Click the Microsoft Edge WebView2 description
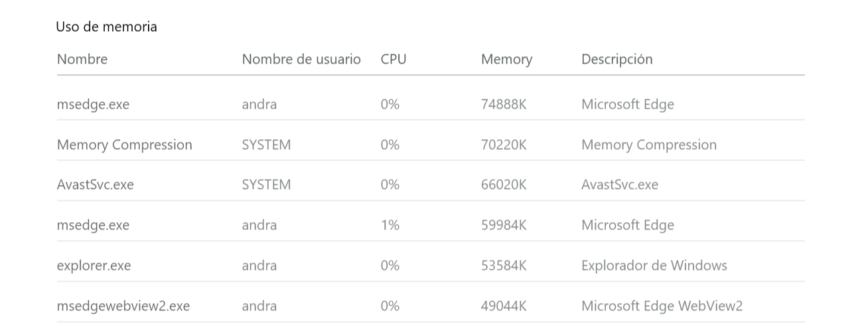Viewport: 868px width, 329px height. click(662, 306)
